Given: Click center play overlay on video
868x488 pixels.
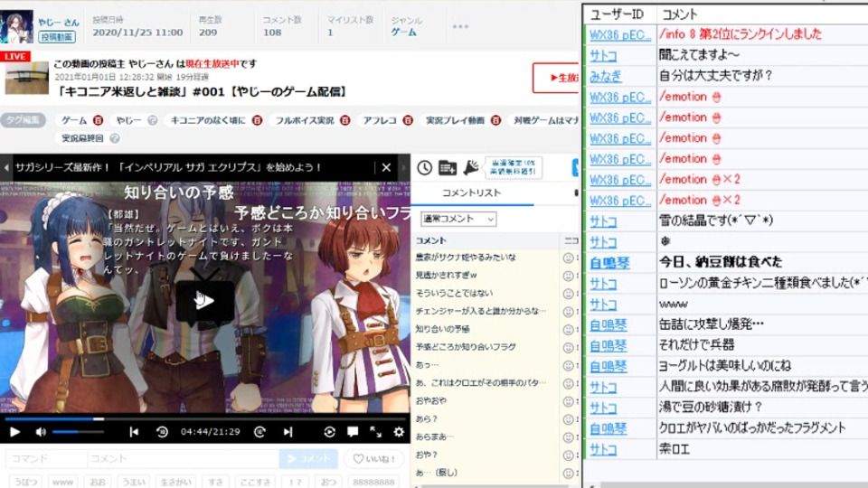Looking at the screenshot, I should point(204,300).
